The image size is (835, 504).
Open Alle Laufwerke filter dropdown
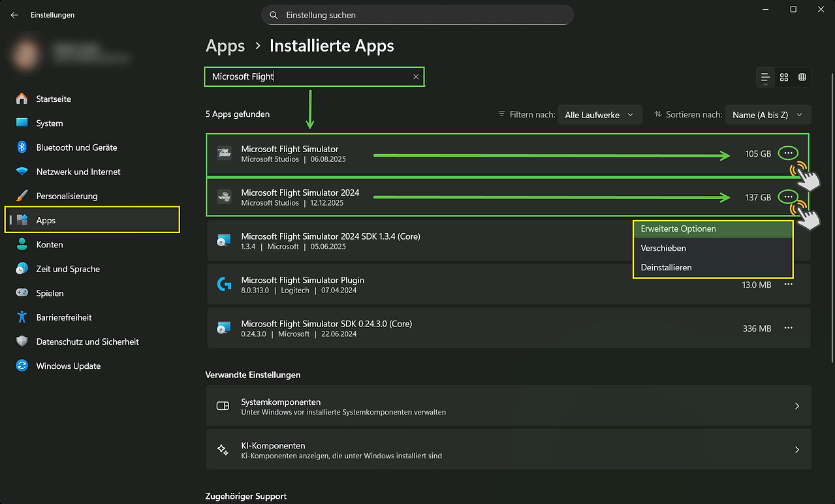pyautogui.click(x=599, y=114)
